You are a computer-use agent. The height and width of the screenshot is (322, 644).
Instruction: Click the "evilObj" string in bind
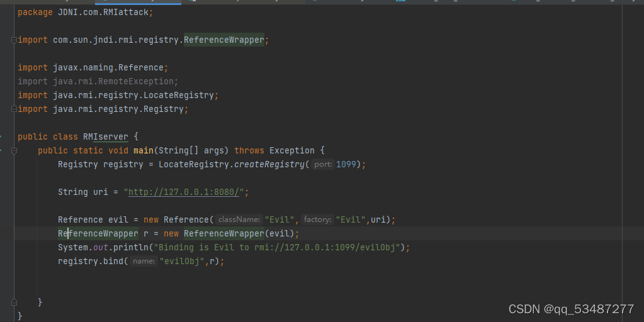(x=182, y=261)
